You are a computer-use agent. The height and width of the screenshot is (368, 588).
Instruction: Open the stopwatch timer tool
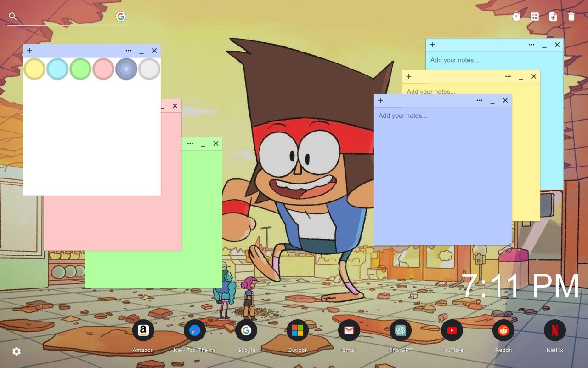(x=516, y=17)
